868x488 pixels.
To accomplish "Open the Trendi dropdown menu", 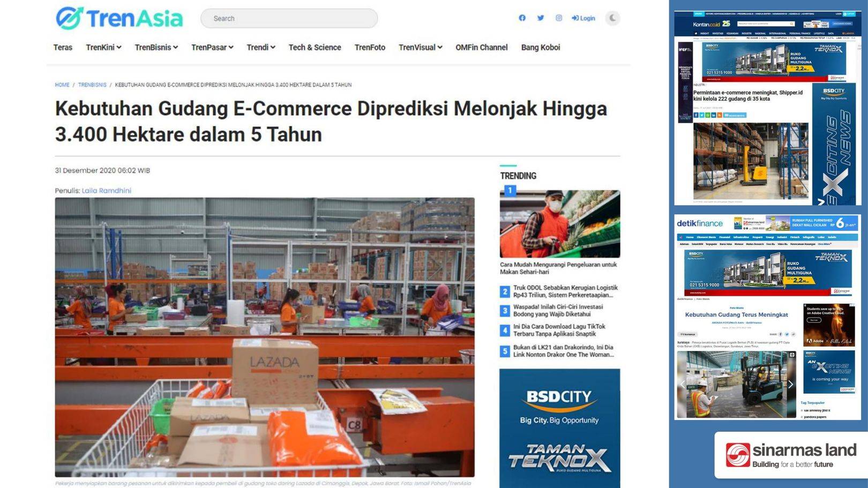I will pyautogui.click(x=261, y=47).
